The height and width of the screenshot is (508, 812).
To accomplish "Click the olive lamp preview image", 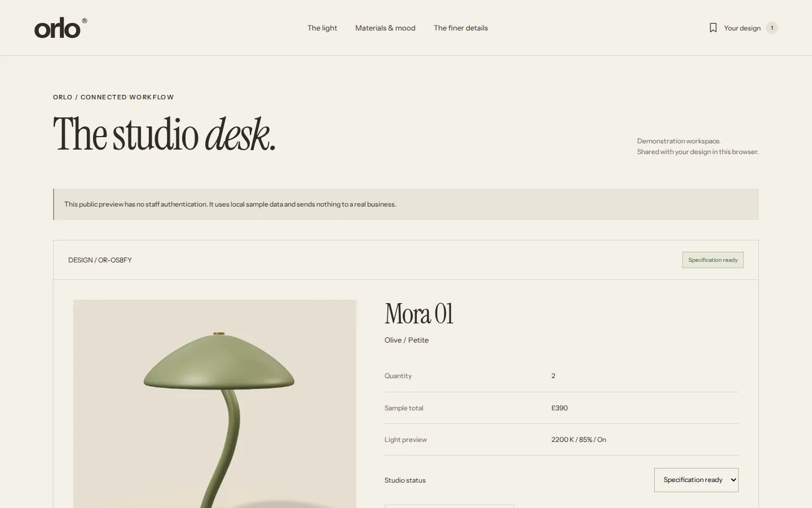I will coord(215,404).
